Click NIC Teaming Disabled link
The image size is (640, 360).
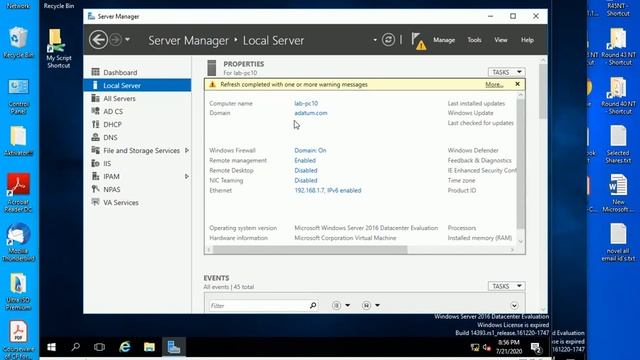coord(306,180)
